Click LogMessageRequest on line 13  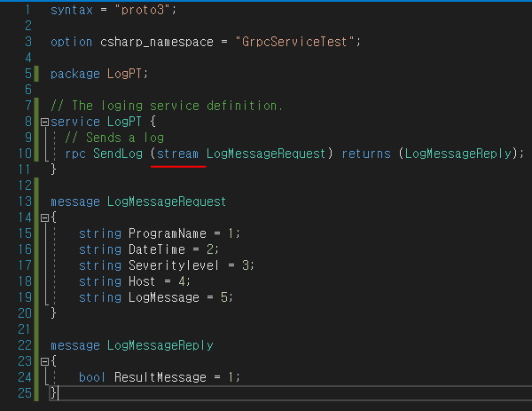point(167,202)
